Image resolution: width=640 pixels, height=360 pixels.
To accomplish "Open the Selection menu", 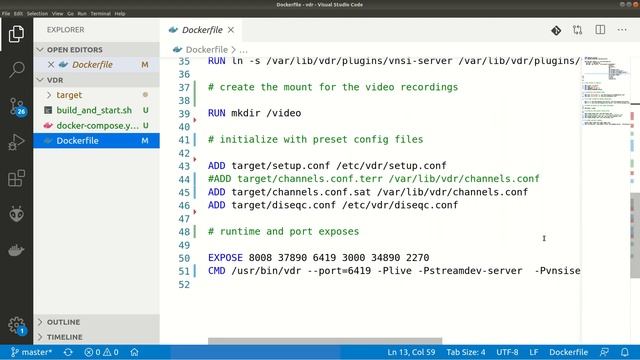I will click(37, 13).
